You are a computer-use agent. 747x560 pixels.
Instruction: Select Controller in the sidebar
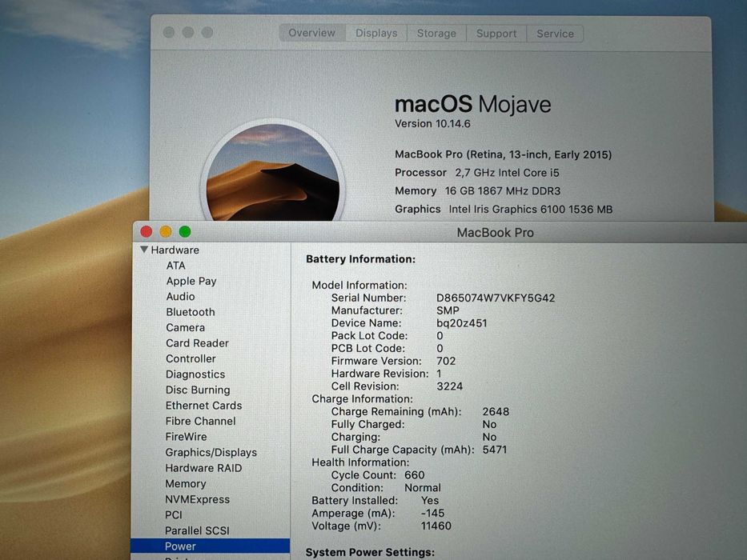(191, 358)
